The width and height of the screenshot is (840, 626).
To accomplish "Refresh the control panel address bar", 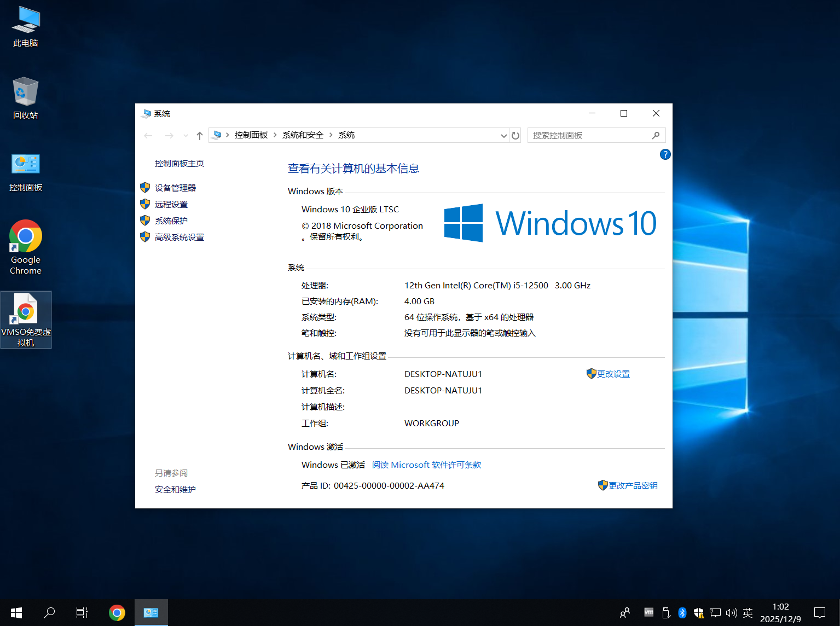I will click(x=515, y=136).
